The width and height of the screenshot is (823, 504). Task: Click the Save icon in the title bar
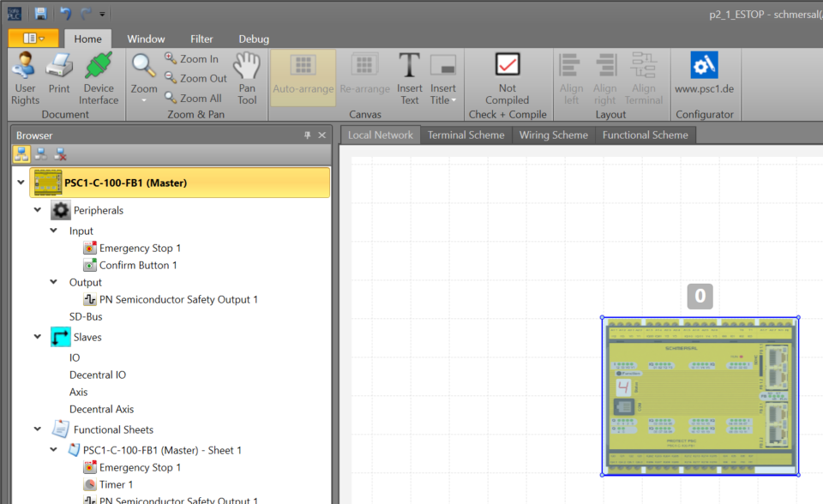40,13
